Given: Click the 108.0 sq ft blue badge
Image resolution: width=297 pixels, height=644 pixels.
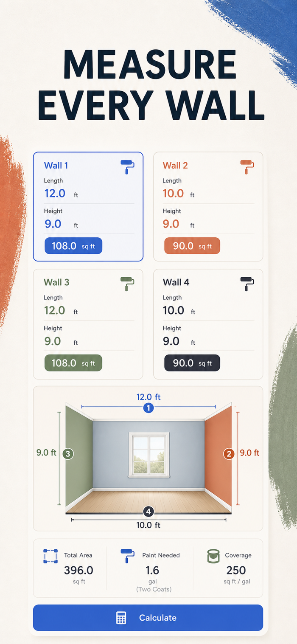Looking at the screenshot, I should (73, 246).
